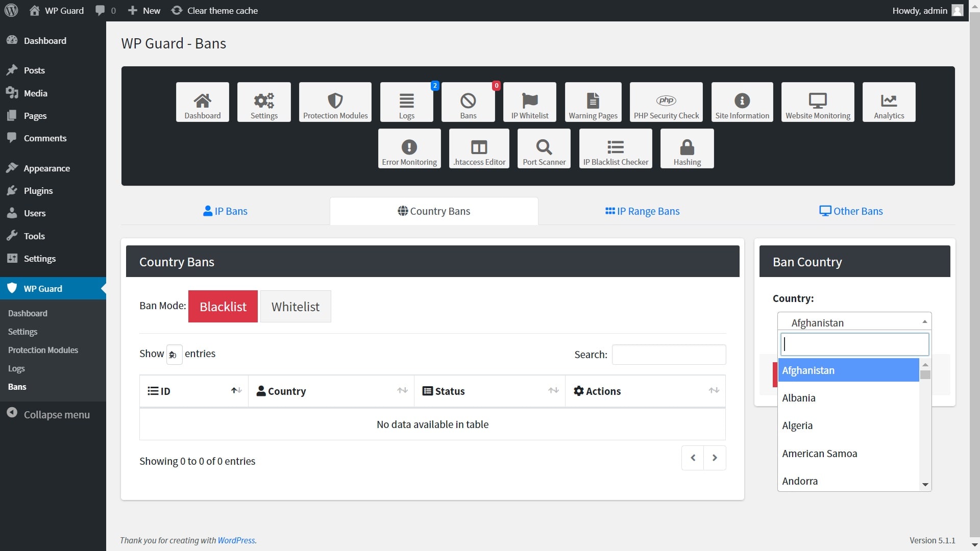Collapse the admin sidebar menu

coord(48,414)
